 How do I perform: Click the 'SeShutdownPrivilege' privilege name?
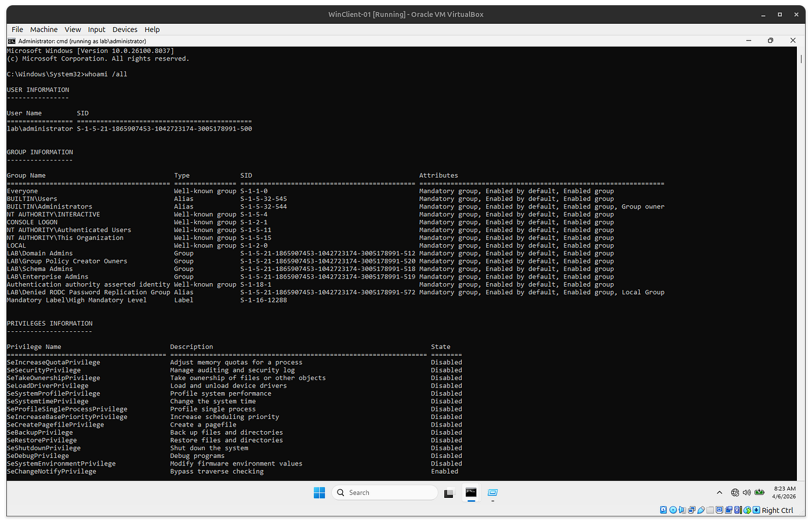pyautogui.click(x=43, y=449)
